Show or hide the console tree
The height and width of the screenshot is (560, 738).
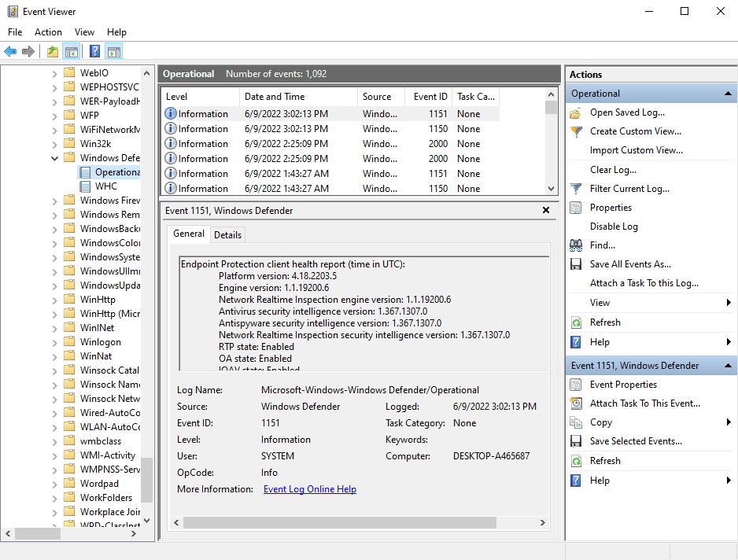[x=72, y=51]
